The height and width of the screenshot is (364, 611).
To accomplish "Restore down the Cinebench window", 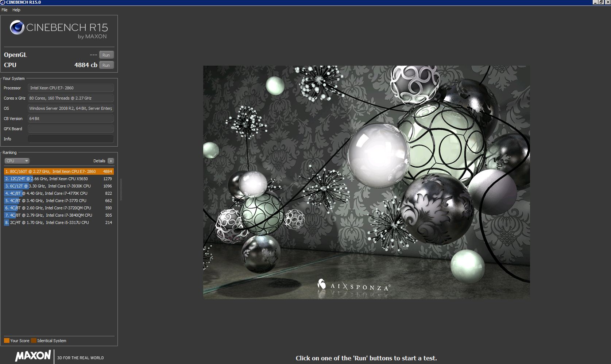I will (601, 2).
